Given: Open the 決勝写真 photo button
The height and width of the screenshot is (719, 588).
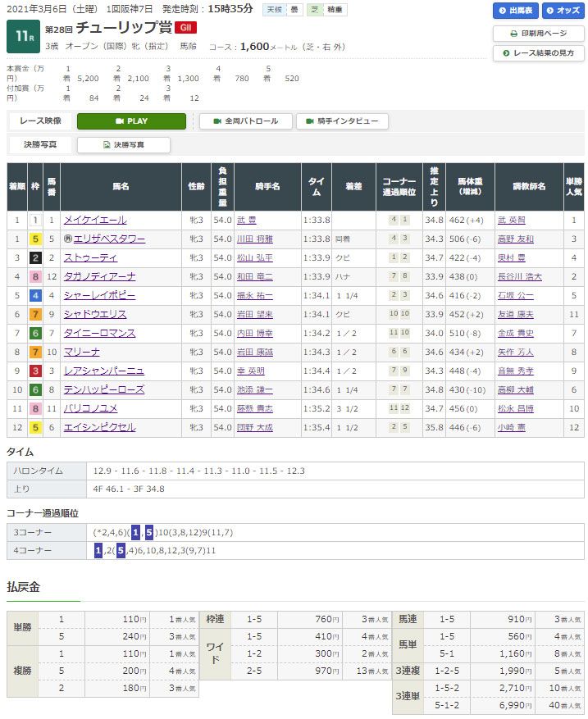Looking at the screenshot, I should (x=123, y=145).
